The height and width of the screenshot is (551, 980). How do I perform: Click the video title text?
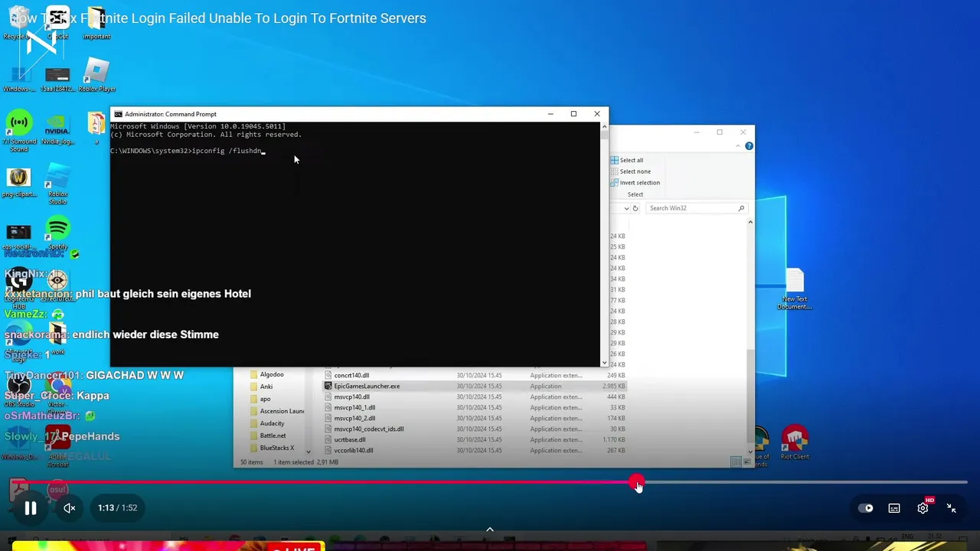pos(217,18)
